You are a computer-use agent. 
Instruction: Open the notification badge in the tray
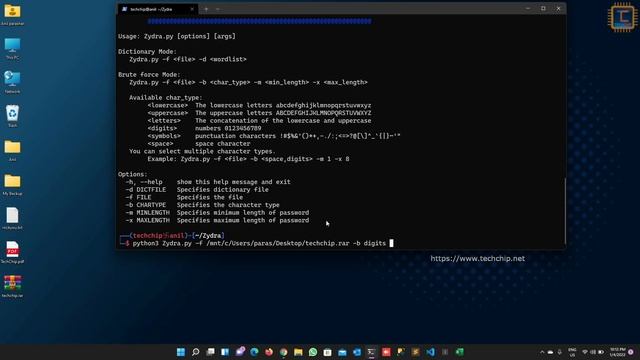[x=631, y=352]
